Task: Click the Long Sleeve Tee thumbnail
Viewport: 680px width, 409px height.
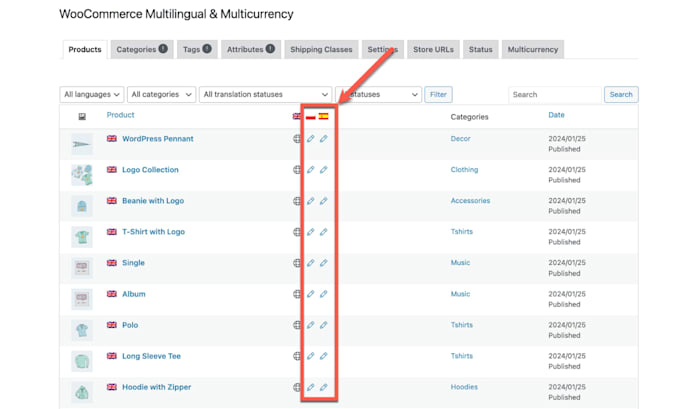Action: click(x=82, y=361)
